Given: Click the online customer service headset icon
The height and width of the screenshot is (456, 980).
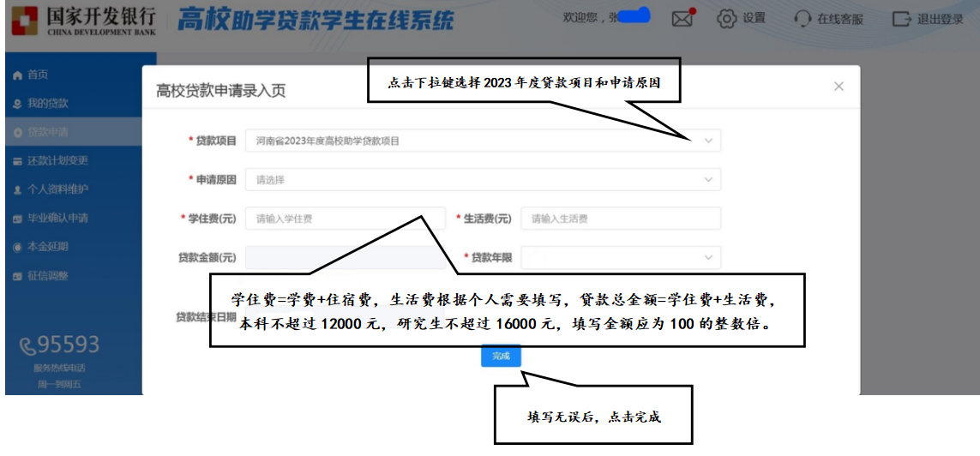Looking at the screenshot, I should click(x=803, y=19).
